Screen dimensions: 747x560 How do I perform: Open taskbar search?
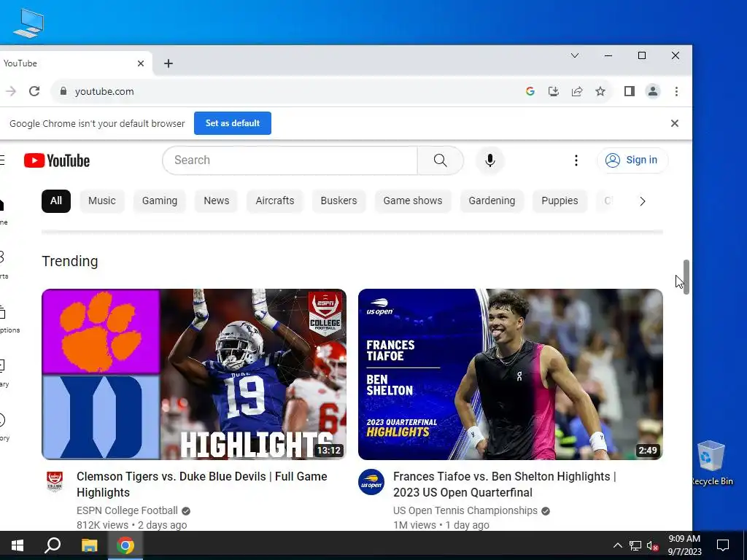tap(53, 545)
